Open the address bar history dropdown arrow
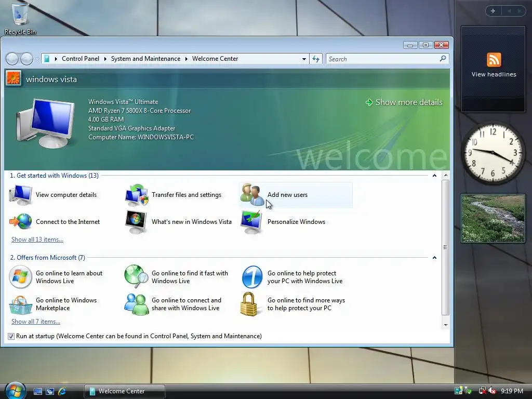The image size is (532, 399). (304, 59)
